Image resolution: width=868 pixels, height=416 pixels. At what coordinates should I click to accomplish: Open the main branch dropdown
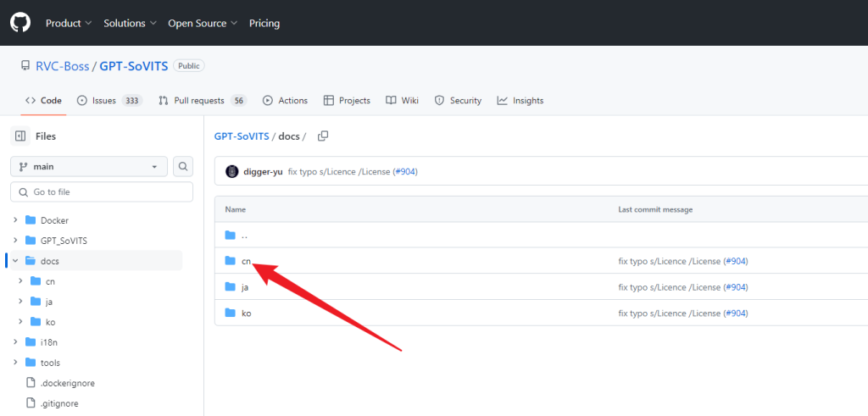click(x=89, y=167)
